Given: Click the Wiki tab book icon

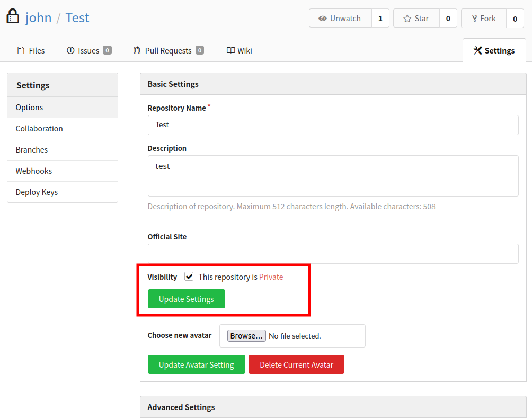Looking at the screenshot, I should click(x=230, y=51).
